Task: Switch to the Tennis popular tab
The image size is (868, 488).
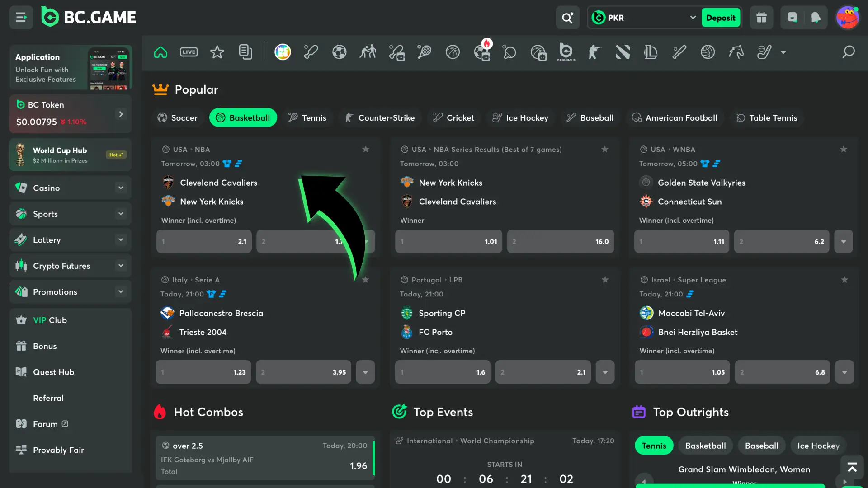Action: coord(307,118)
